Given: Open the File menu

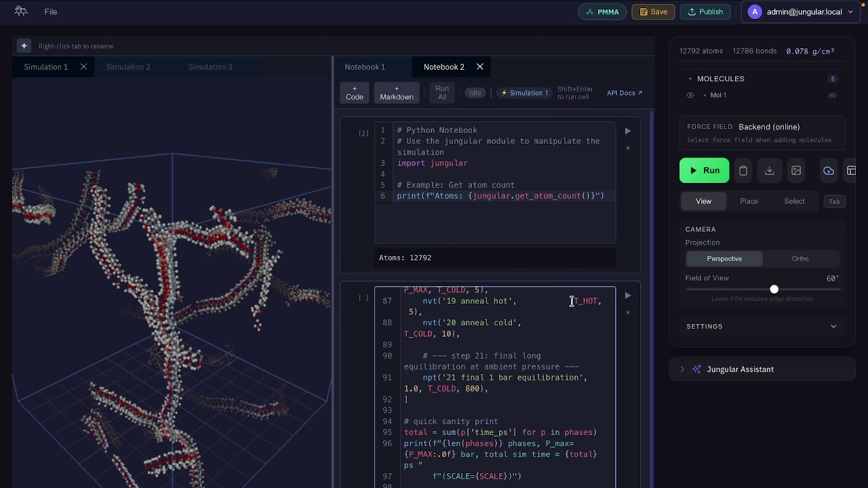Looking at the screenshot, I should tap(51, 12).
